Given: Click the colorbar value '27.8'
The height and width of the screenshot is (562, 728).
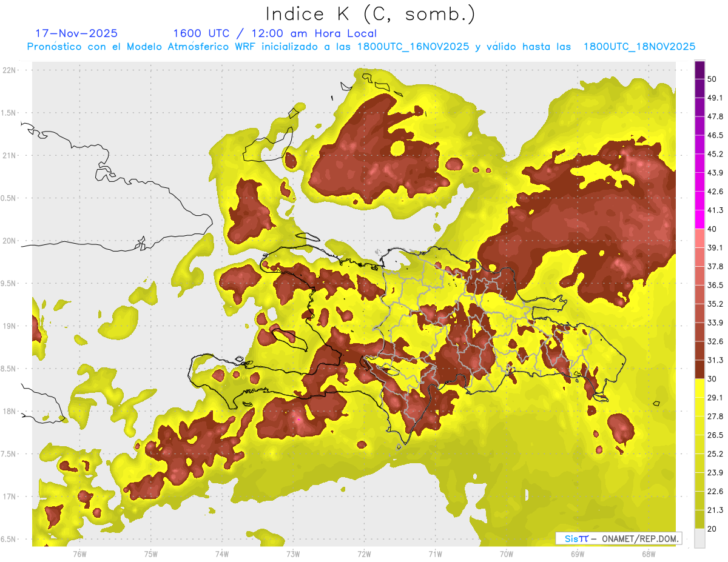Looking at the screenshot, I should [x=715, y=416].
